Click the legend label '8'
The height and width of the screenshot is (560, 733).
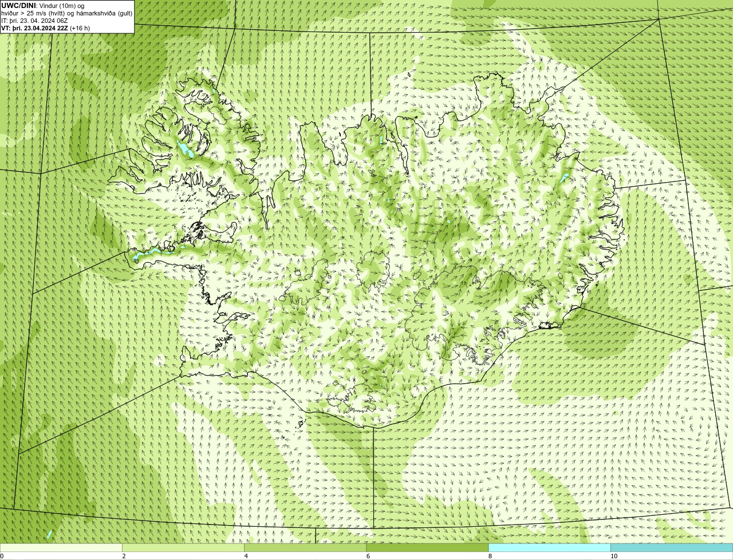(490, 556)
